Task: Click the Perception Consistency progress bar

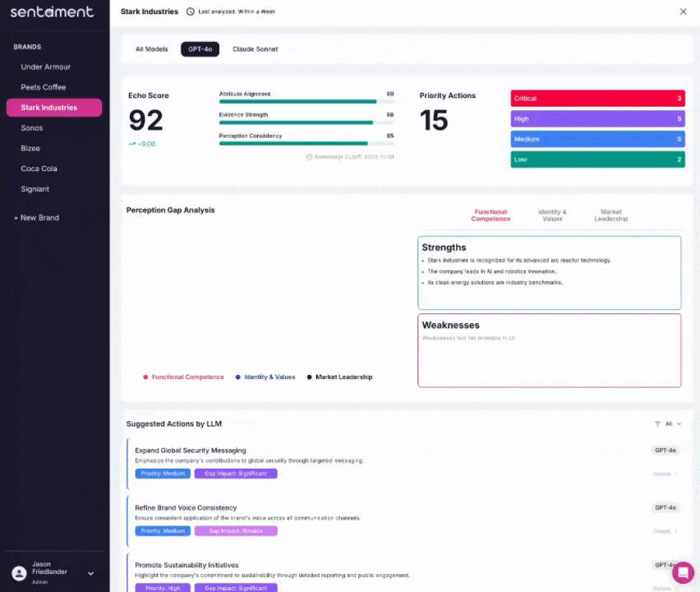Action: pos(306,143)
